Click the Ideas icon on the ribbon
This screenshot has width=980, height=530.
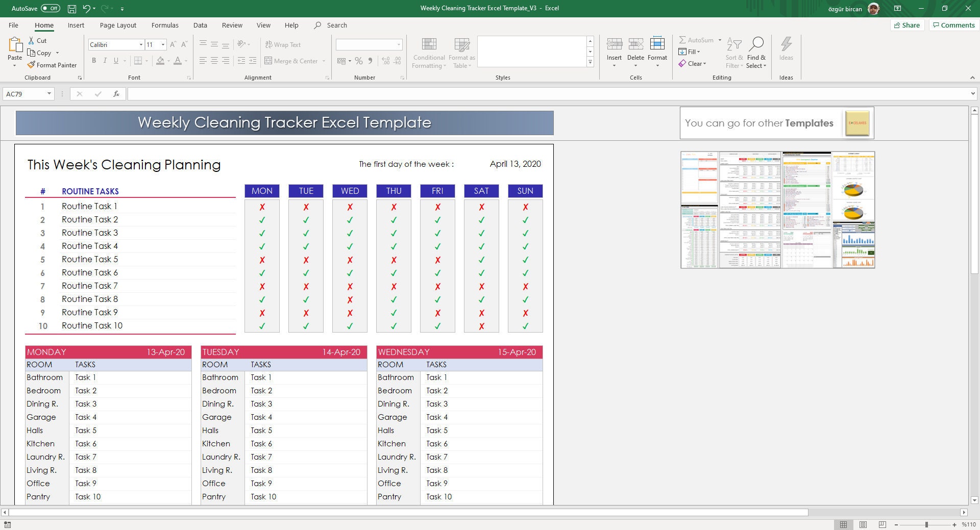tap(786, 51)
